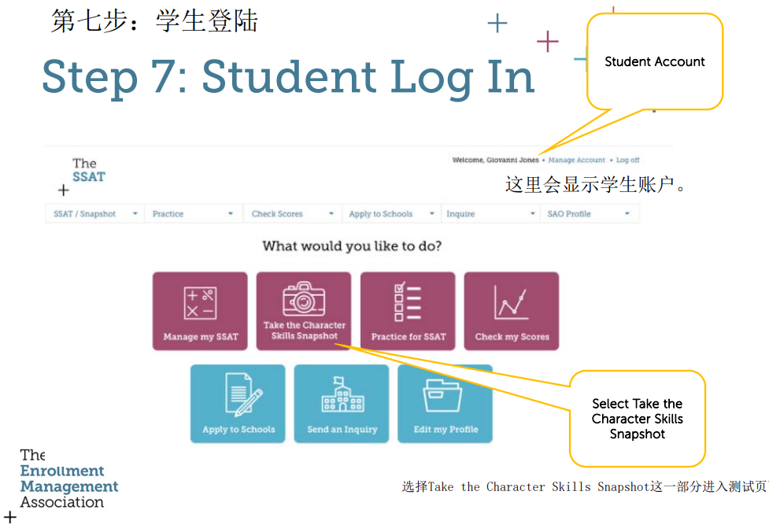Open the SSAT / Snapshot menu
Image resolution: width=769 pixels, height=532 pixels.
click(94, 214)
